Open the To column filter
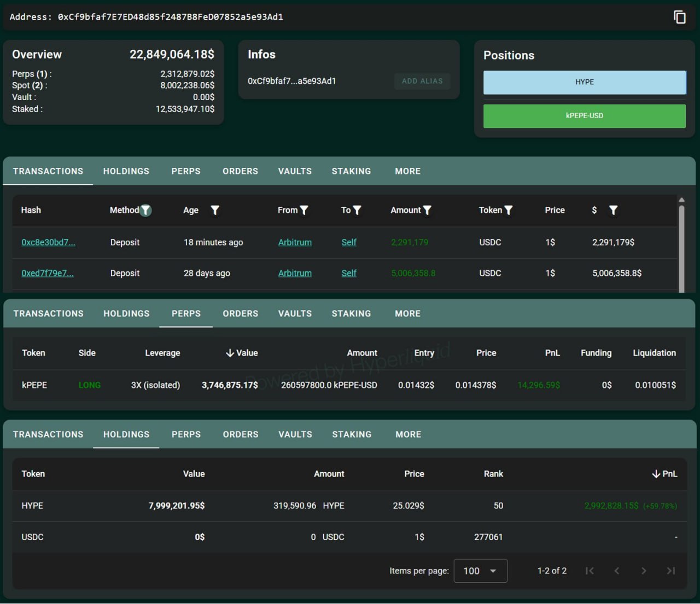 (x=357, y=210)
